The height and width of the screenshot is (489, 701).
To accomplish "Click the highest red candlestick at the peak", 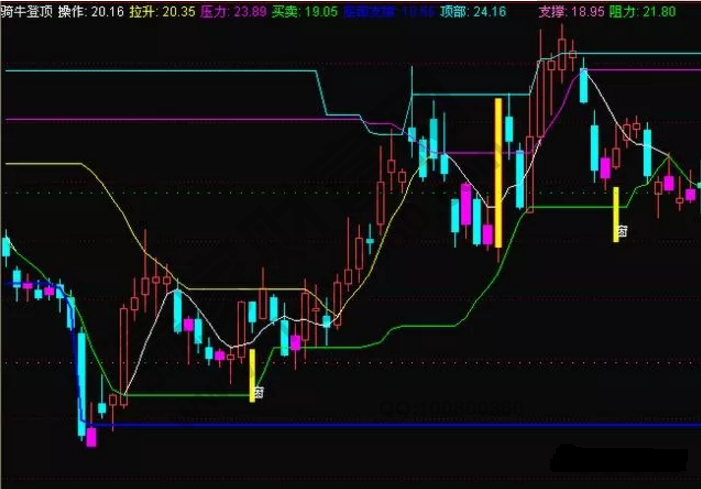I will (562, 54).
